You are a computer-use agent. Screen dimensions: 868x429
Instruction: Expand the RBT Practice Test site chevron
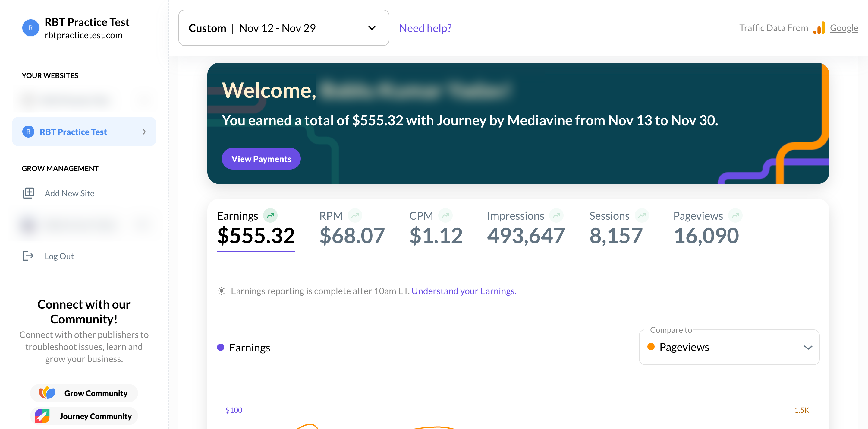144,132
